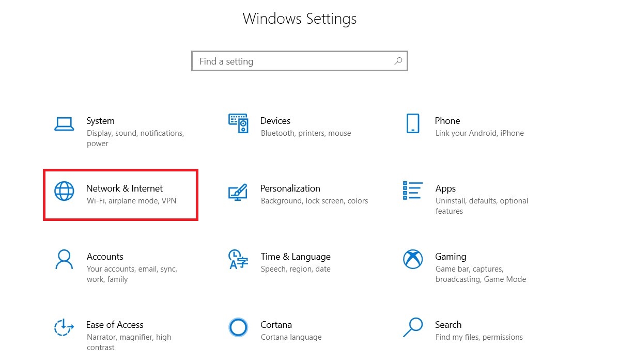
Task: Click the Phone settings title
Action: point(447,121)
